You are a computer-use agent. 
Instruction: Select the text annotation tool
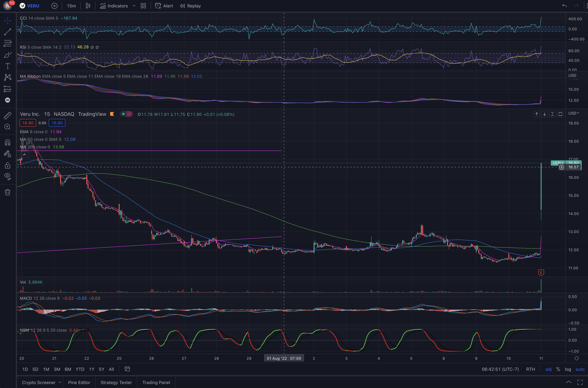pyautogui.click(x=8, y=66)
